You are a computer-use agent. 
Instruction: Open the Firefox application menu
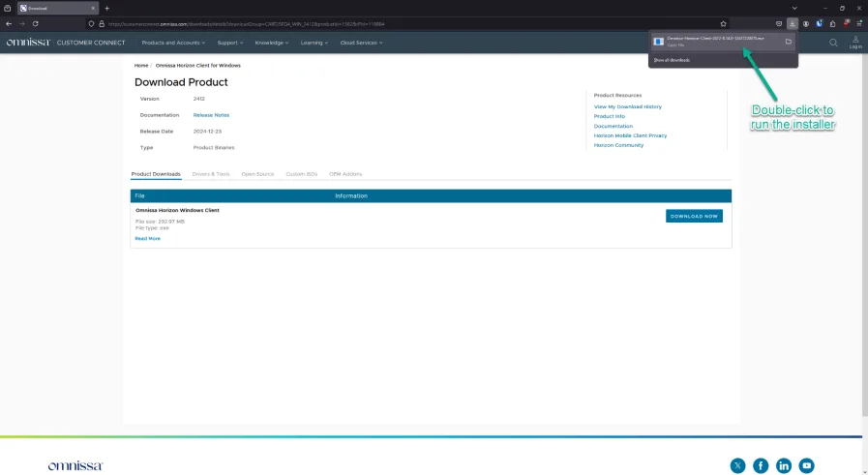point(859,24)
